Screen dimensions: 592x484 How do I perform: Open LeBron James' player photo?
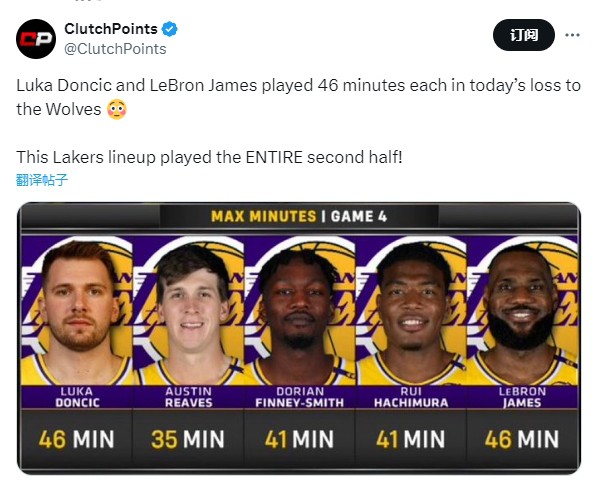tap(522, 310)
